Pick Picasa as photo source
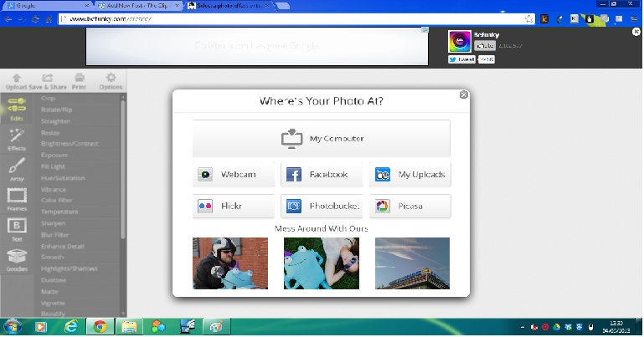Viewport: 644px width, 337px height. coord(410,206)
